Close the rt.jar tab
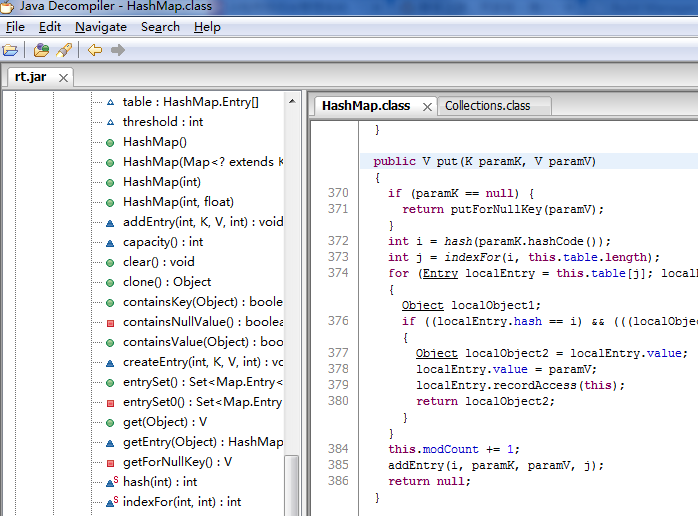Screen dimensions: 698x516 pyautogui.click(x=62, y=77)
